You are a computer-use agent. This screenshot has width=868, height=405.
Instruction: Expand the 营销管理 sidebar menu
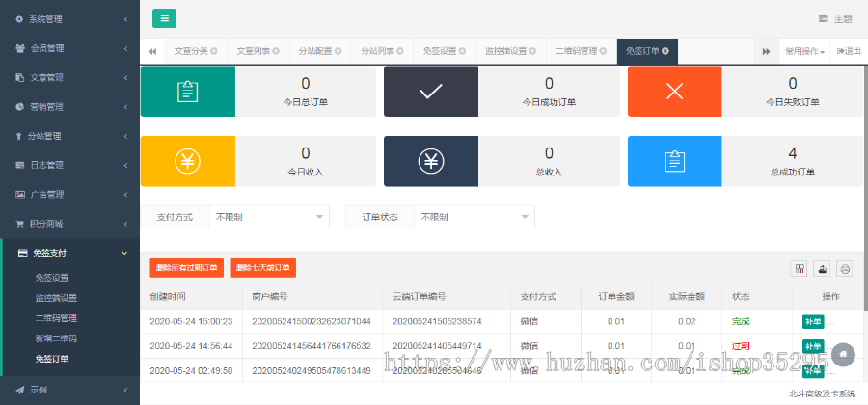click(69, 107)
